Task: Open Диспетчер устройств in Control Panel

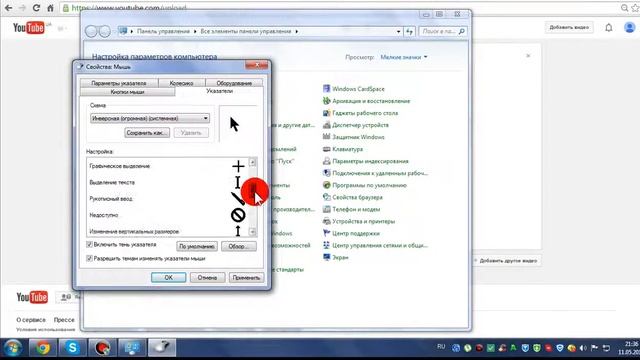Action: pos(356,125)
